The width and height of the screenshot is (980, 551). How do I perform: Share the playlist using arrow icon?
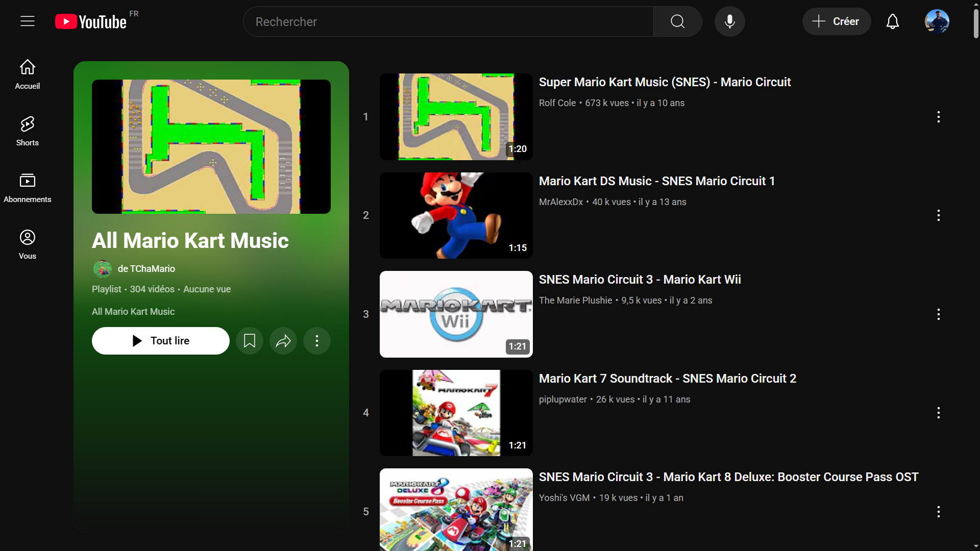(x=283, y=341)
